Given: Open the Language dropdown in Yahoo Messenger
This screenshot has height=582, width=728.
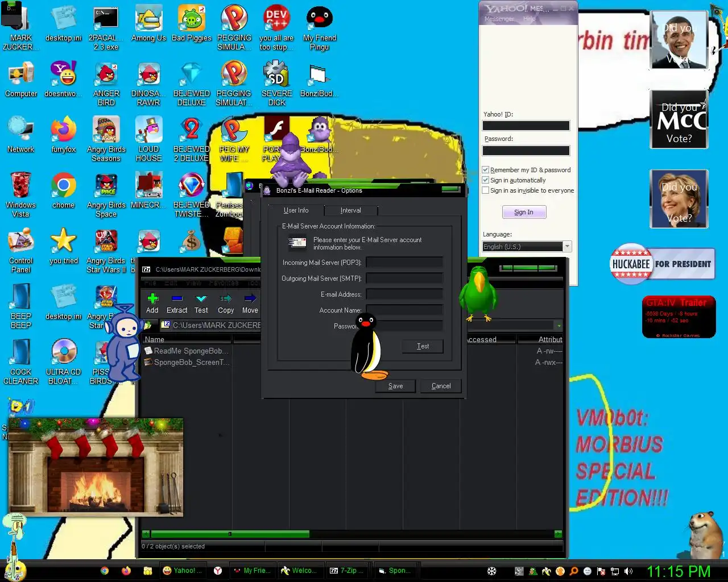Looking at the screenshot, I should [567, 246].
